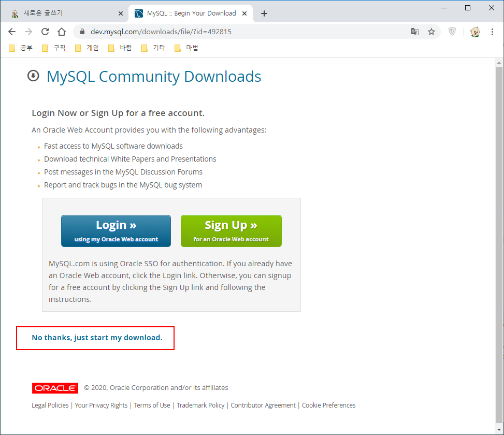This screenshot has width=504, height=435.
Task: Open the Chrome profile avatar
Action: coord(475,32)
